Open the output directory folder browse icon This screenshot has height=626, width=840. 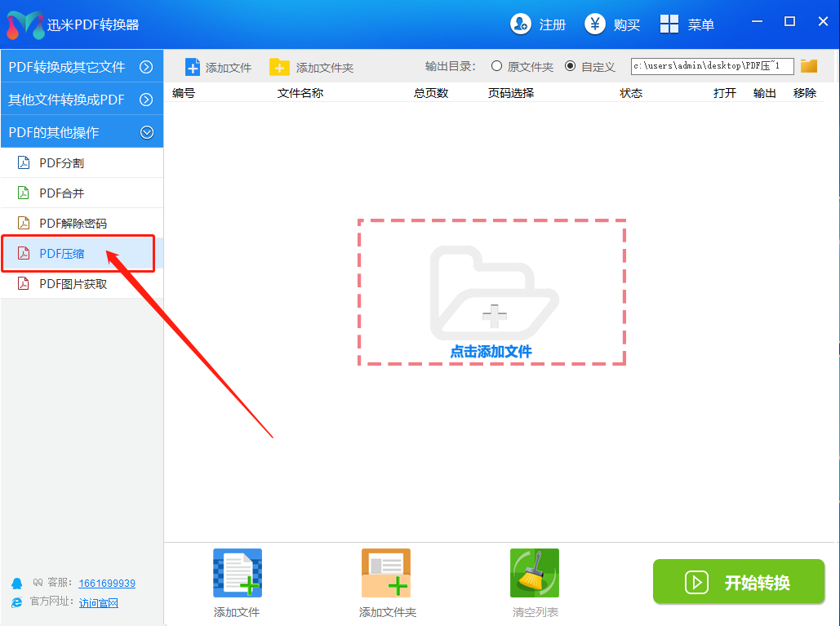point(809,66)
